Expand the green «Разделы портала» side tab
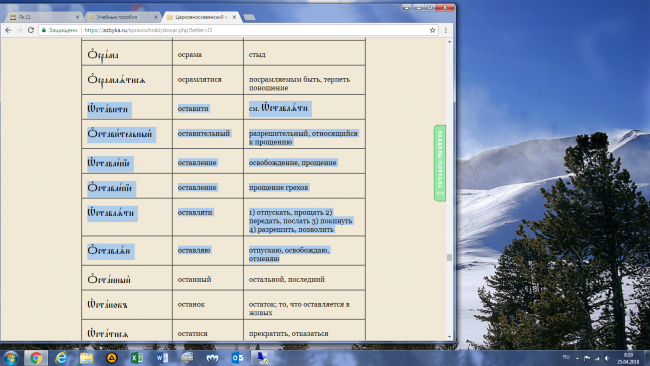Image resolution: width=650 pixels, height=366 pixels. (x=440, y=163)
